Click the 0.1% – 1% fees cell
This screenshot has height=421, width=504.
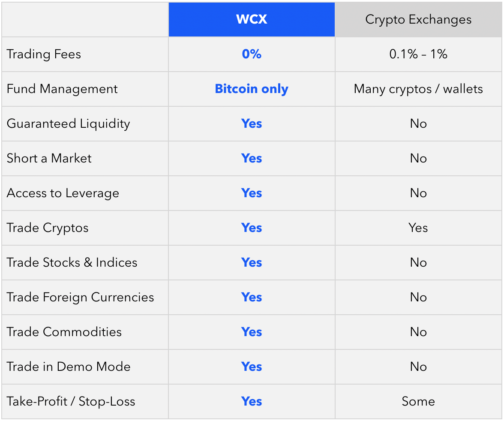(418, 54)
